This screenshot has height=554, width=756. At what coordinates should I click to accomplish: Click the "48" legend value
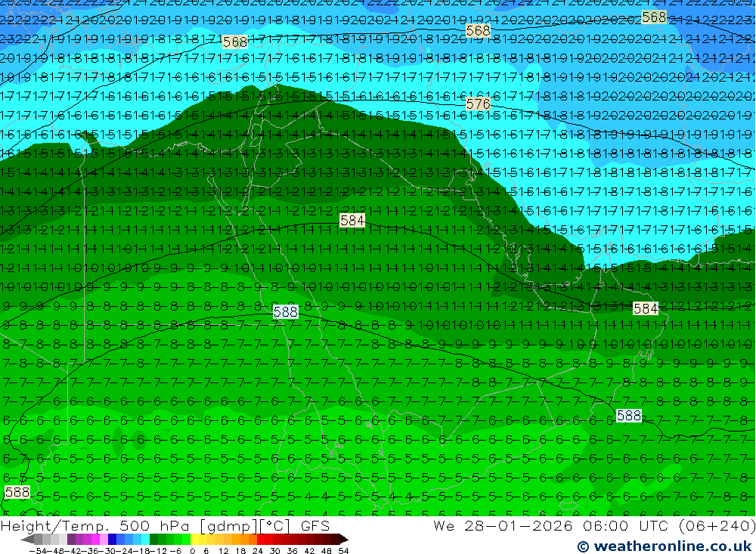coord(327,551)
